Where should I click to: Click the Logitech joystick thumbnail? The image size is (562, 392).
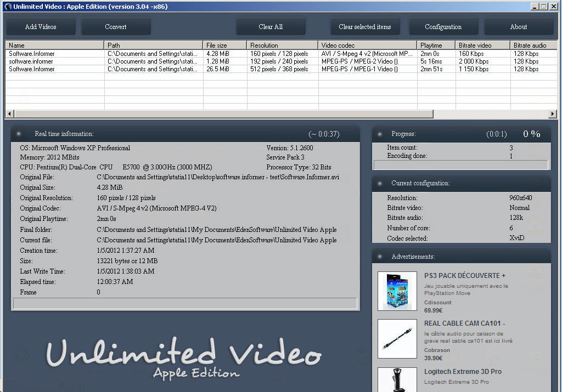397,380
